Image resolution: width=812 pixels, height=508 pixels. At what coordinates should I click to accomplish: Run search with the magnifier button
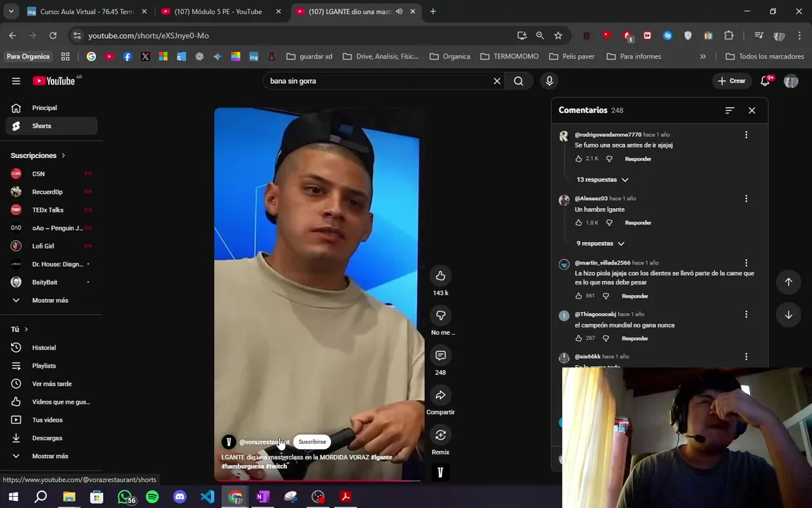(x=518, y=81)
